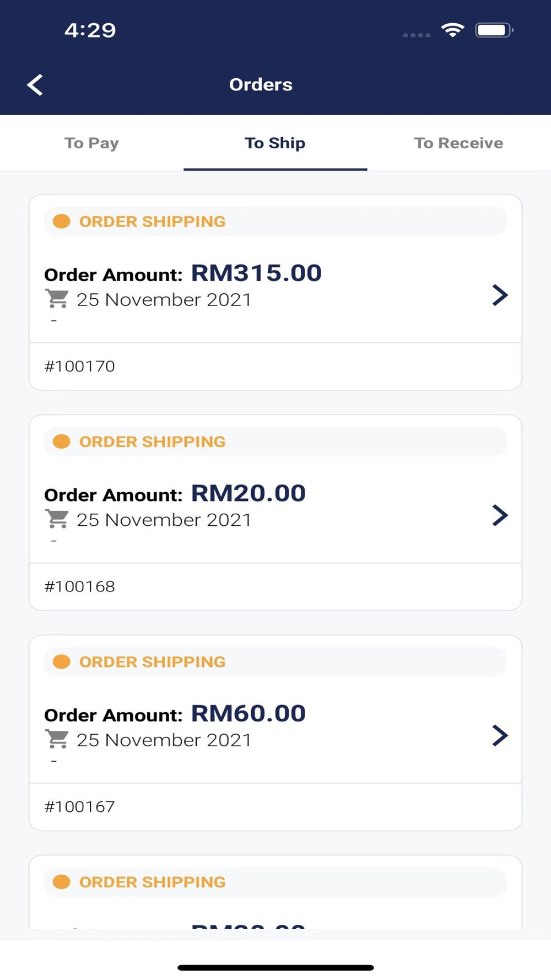This screenshot has width=551, height=980.
Task: Switch to the To Pay tab
Action: pos(91,143)
